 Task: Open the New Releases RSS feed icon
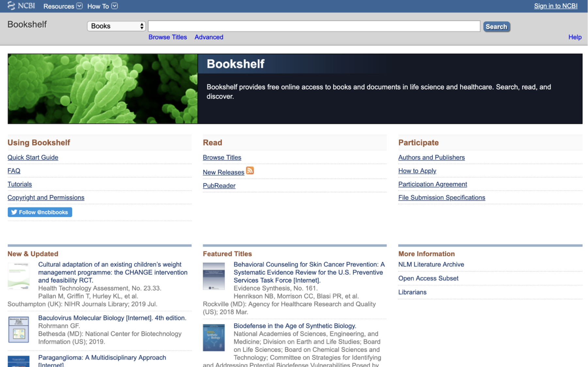250,171
